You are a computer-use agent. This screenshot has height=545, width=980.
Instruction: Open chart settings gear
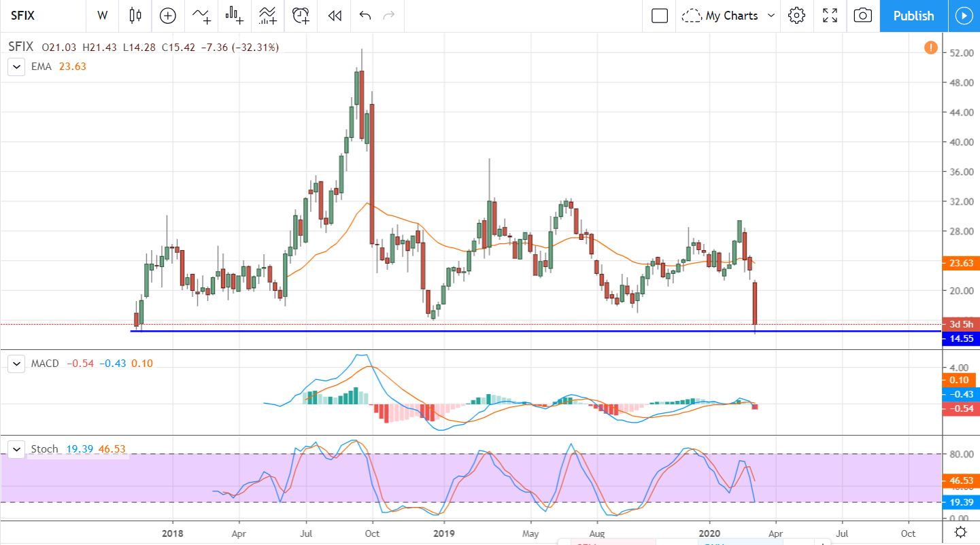click(x=797, y=16)
